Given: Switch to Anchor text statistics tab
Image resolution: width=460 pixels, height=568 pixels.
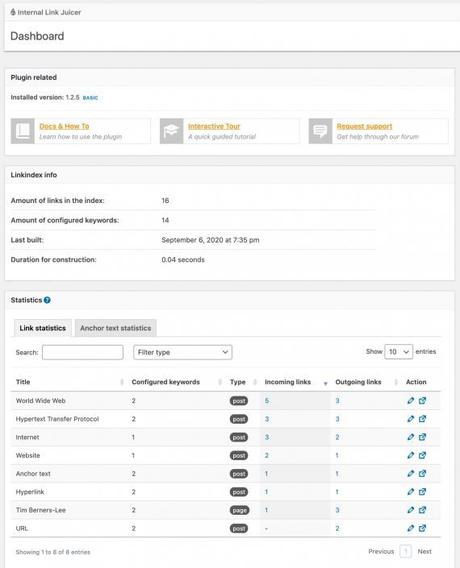Looking at the screenshot, I should (116, 328).
